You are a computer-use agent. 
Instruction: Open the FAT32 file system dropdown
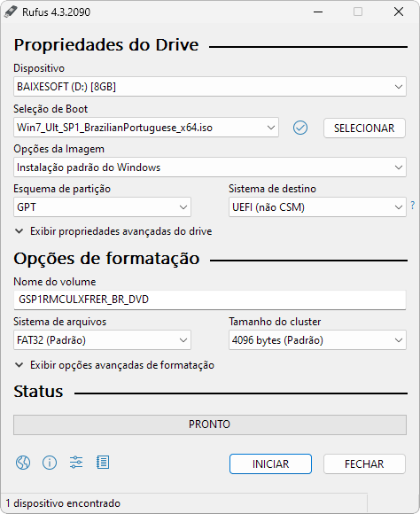coord(102,340)
